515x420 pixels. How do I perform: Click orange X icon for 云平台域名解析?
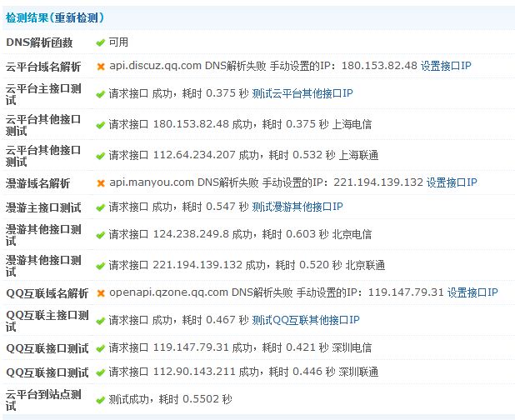click(x=101, y=67)
